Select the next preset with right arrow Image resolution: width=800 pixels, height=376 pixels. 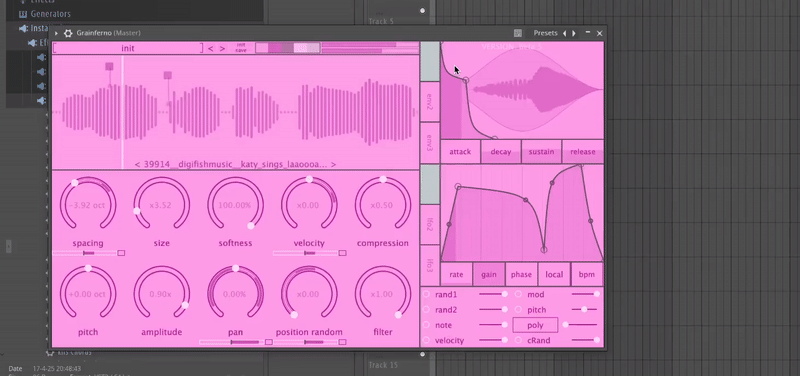pyautogui.click(x=574, y=33)
